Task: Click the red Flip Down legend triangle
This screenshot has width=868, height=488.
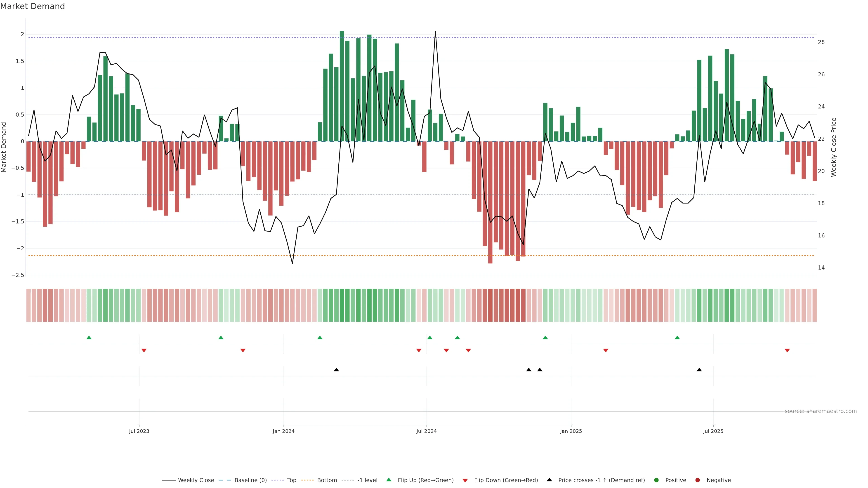Action: (x=465, y=481)
